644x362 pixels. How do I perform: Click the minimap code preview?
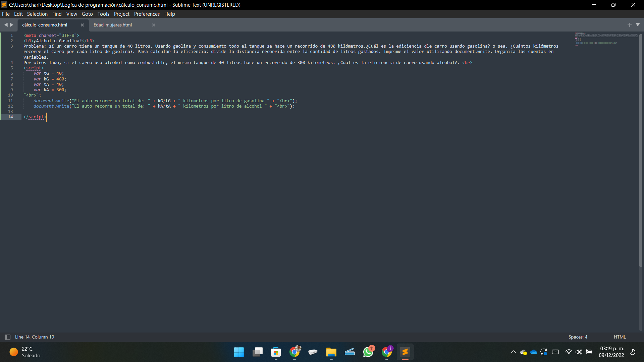point(606,39)
